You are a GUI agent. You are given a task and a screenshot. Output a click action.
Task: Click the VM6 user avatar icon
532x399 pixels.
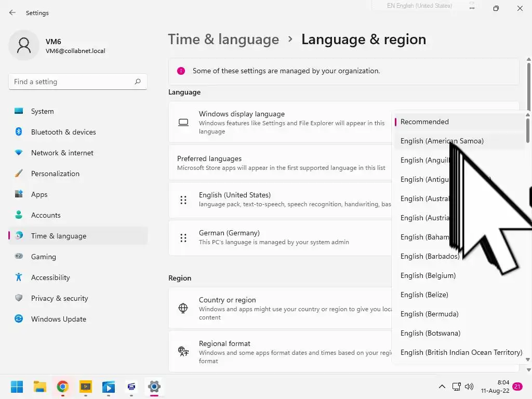[x=24, y=45]
